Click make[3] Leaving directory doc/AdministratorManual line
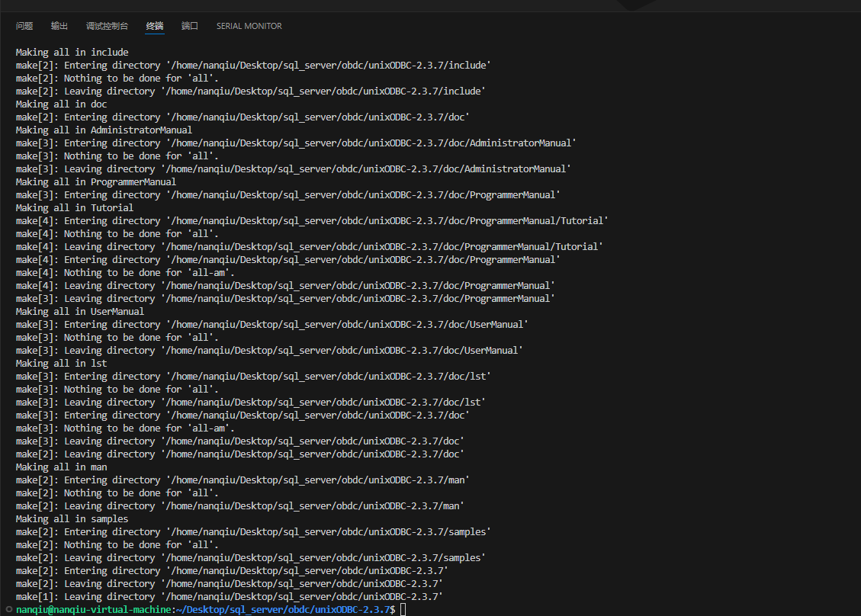 (293, 169)
